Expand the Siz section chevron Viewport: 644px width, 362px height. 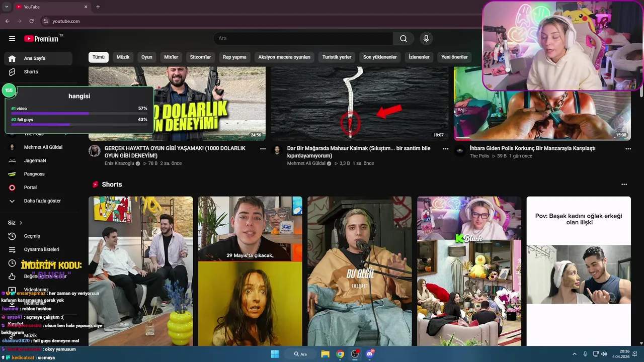click(21, 223)
